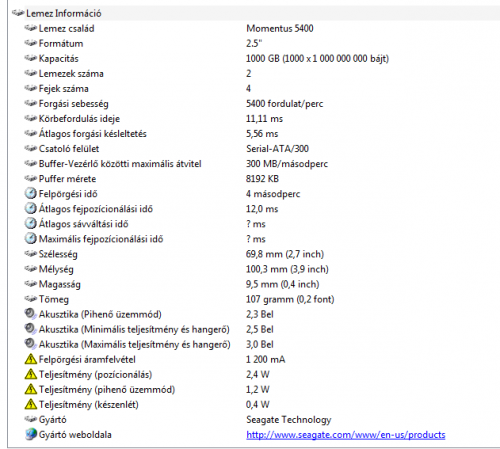Click the drive icon beside Fejek száma

[x=31, y=88]
